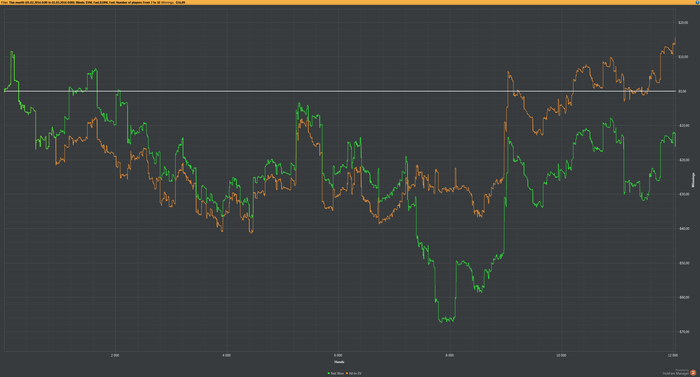Click the $0,00 y-axis label
Viewport: 700px width, 377px height.
pos(682,91)
